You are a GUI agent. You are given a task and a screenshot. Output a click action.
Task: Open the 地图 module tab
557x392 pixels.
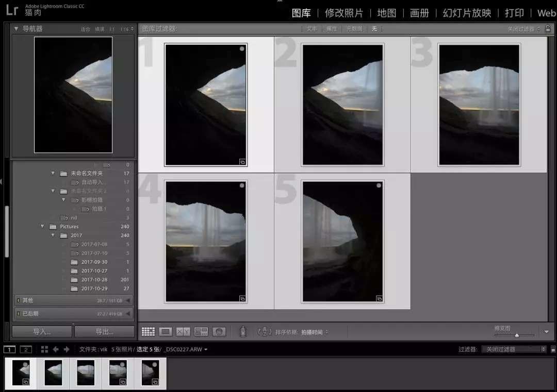tap(386, 13)
